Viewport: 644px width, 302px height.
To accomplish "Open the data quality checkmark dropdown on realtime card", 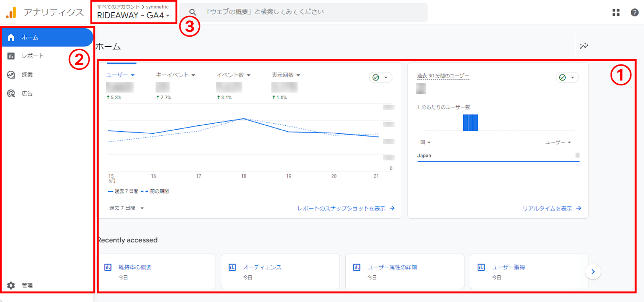I will pos(567,77).
